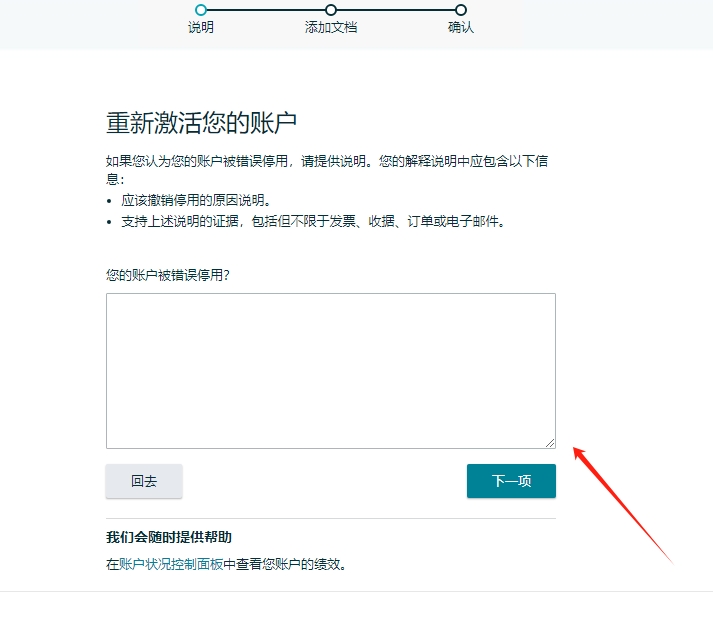Go back with the 回去 button
This screenshot has width=713, height=624.
coord(144,481)
